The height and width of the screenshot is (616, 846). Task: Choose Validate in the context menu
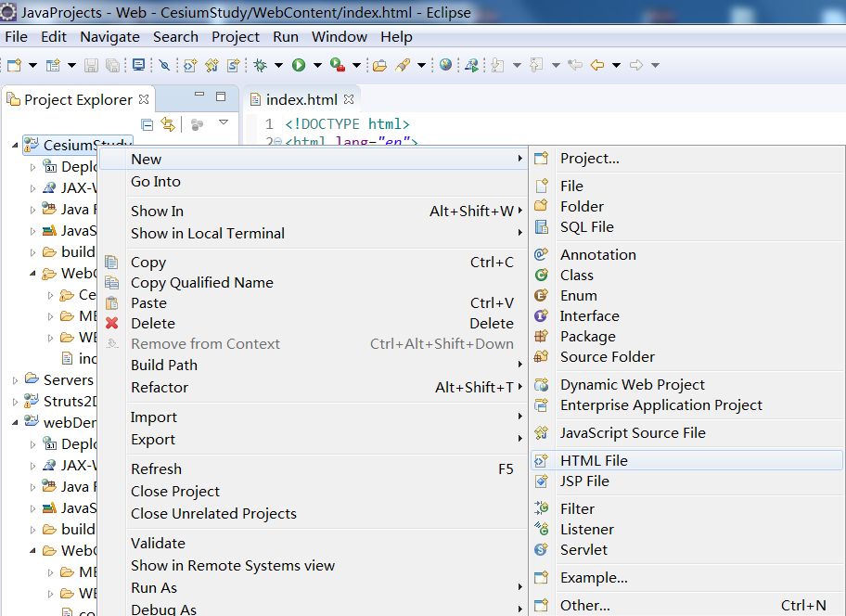pos(313,544)
